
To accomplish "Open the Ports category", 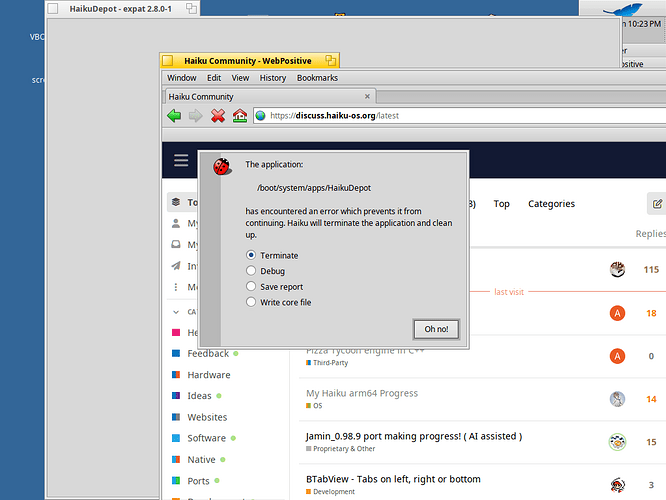I will click(198, 481).
